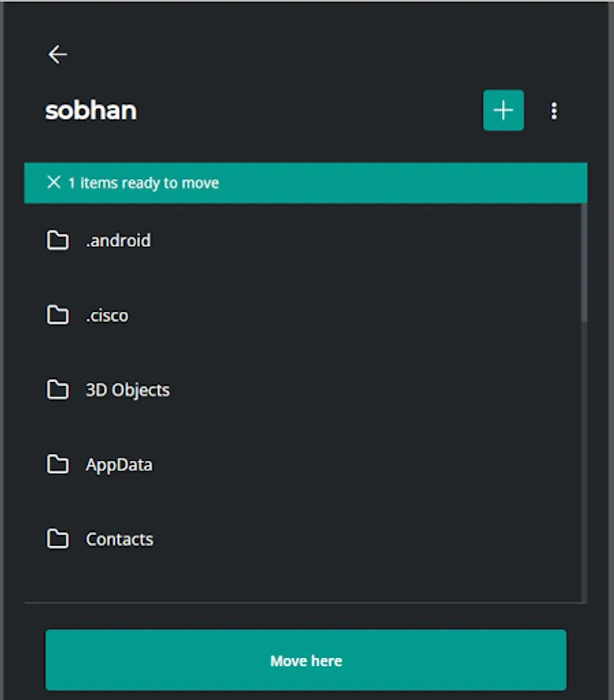Click the sobhan folder title

(x=91, y=110)
